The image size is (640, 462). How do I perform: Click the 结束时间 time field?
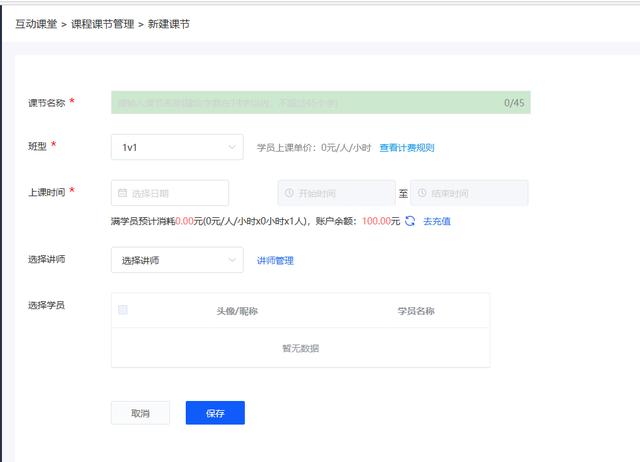coord(469,193)
